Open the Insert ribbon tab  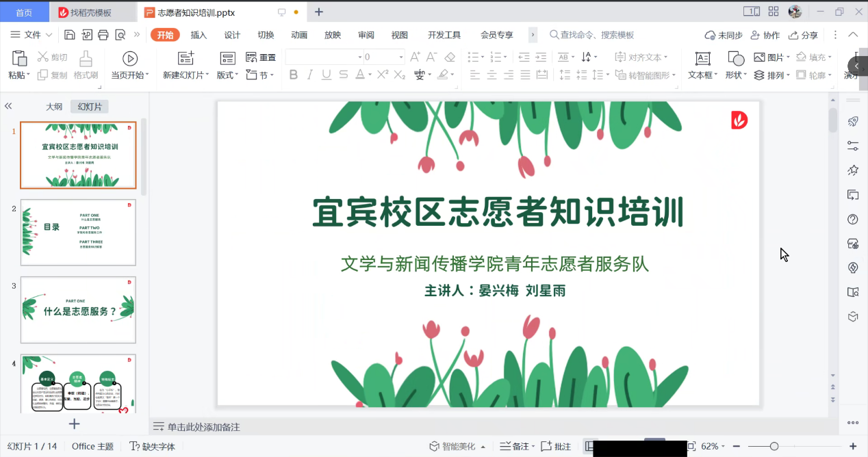(x=199, y=35)
